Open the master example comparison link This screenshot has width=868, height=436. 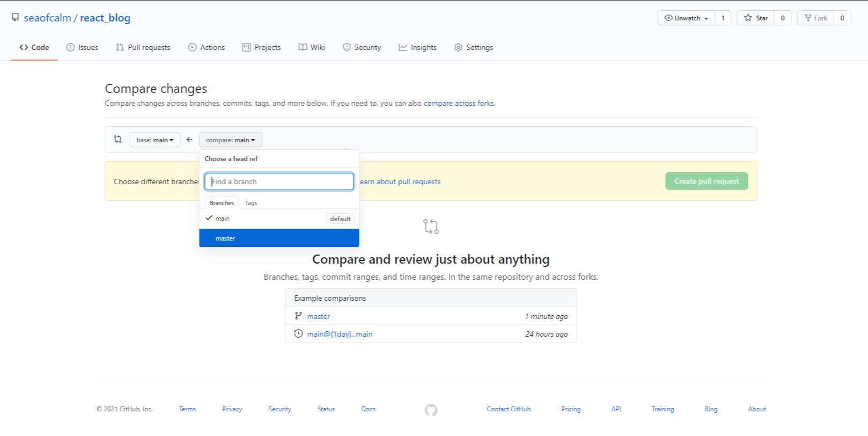click(318, 316)
